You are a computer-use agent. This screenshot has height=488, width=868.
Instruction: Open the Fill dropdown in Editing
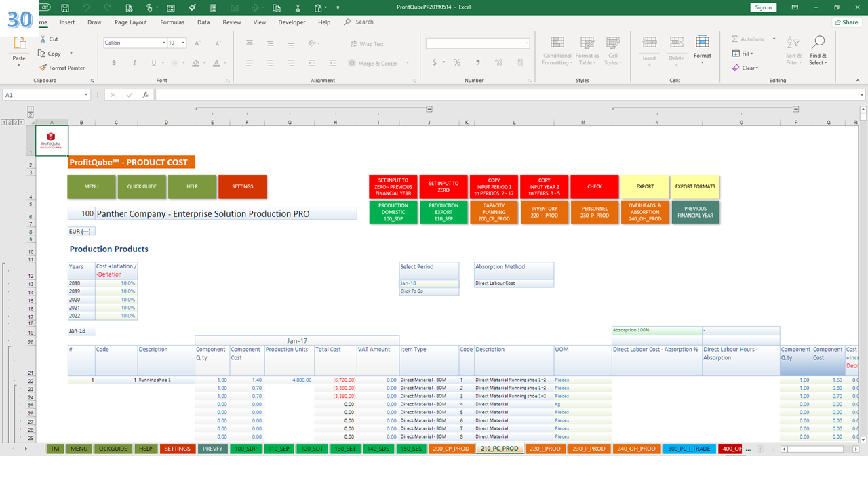coord(743,54)
